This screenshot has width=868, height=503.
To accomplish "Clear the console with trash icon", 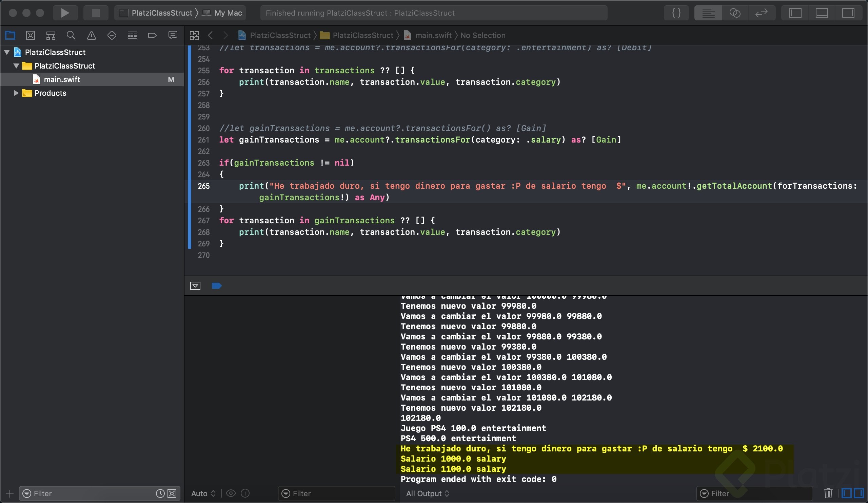I will click(x=828, y=493).
